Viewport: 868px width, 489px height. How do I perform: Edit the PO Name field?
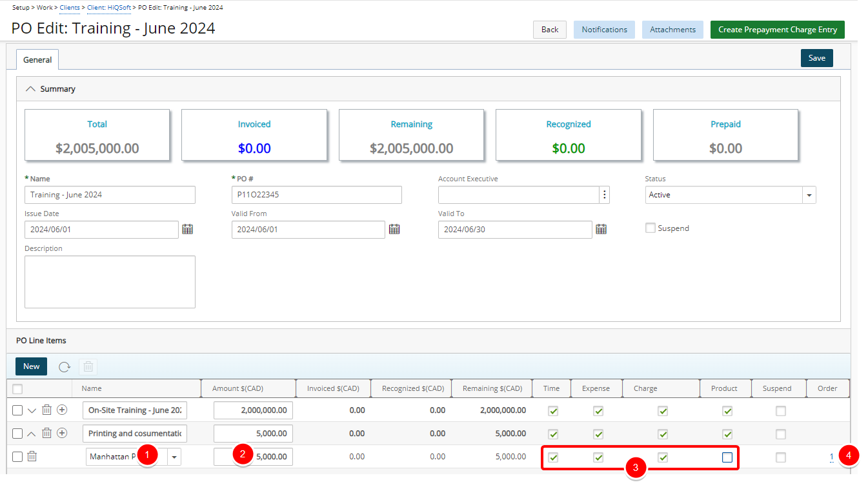coord(110,195)
